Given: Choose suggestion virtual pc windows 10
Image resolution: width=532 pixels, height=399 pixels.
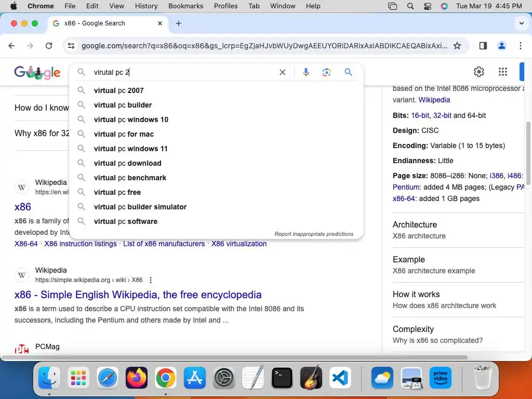Looking at the screenshot, I should coord(216,120).
